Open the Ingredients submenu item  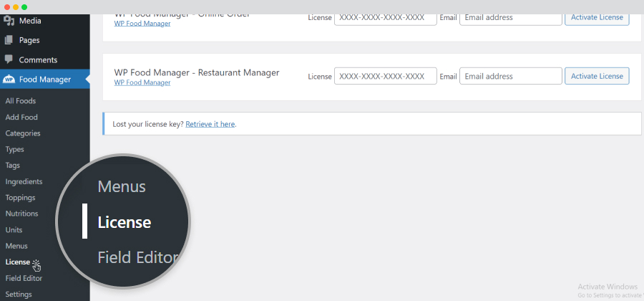click(24, 181)
